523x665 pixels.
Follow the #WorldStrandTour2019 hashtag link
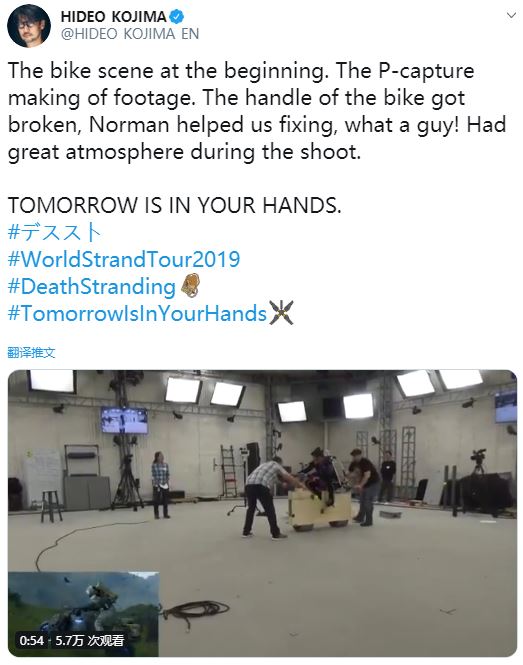[x=124, y=259]
